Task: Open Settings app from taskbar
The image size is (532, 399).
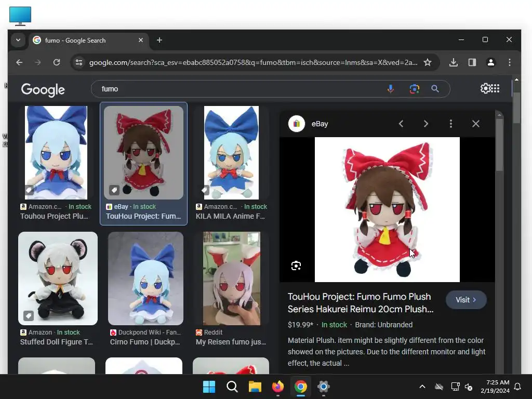Action: 323,387
